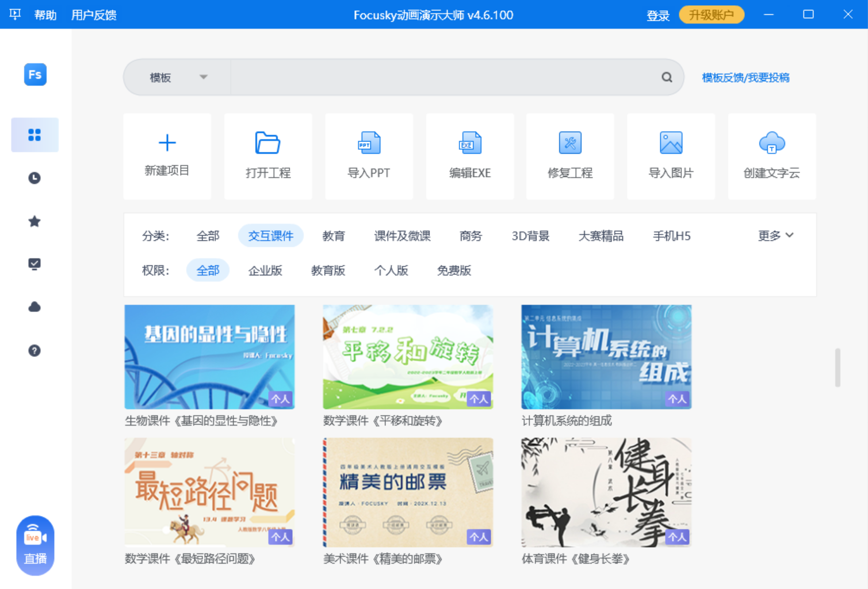Open 最短路径问题 template thumbnail
Viewport: 868px width, 589px height.
[209, 492]
